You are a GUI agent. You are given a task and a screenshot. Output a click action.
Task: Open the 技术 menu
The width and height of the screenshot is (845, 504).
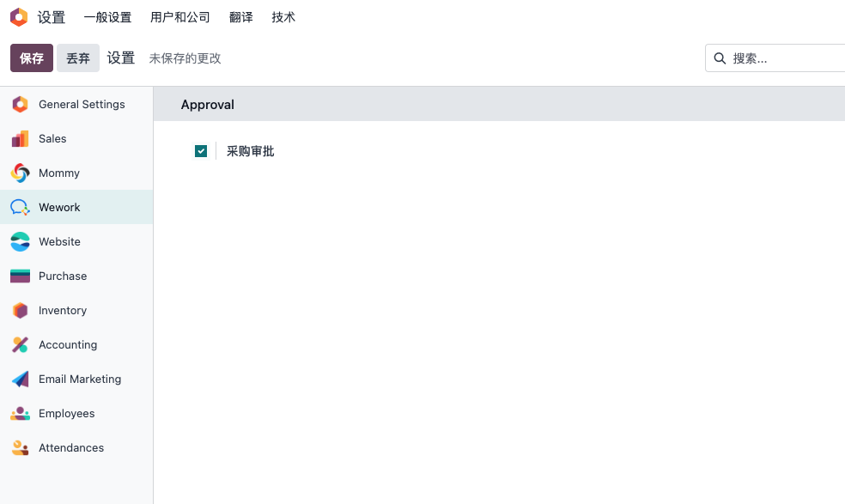[283, 17]
